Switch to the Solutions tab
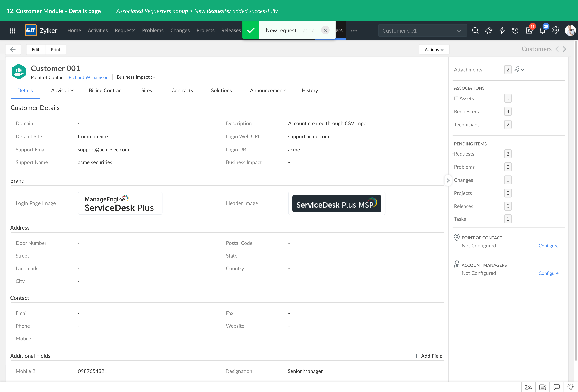Image resolution: width=578 pixels, height=392 pixels. tap(221, 90)
